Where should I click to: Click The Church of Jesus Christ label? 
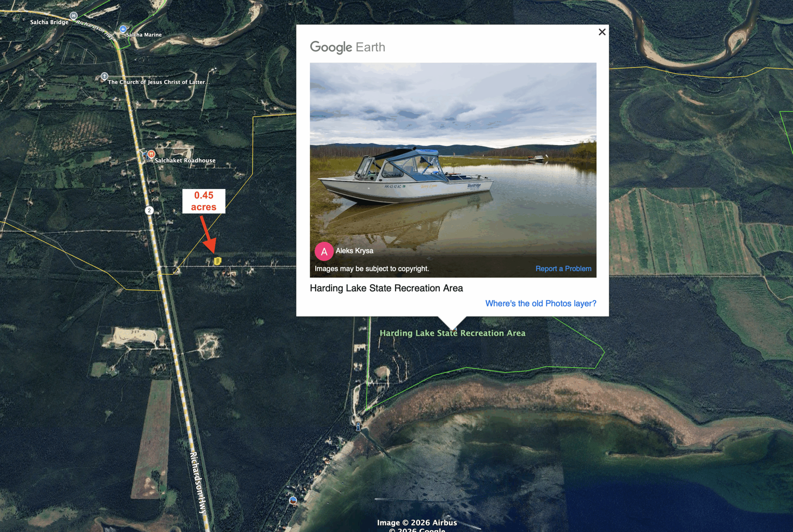click(159, 82)
